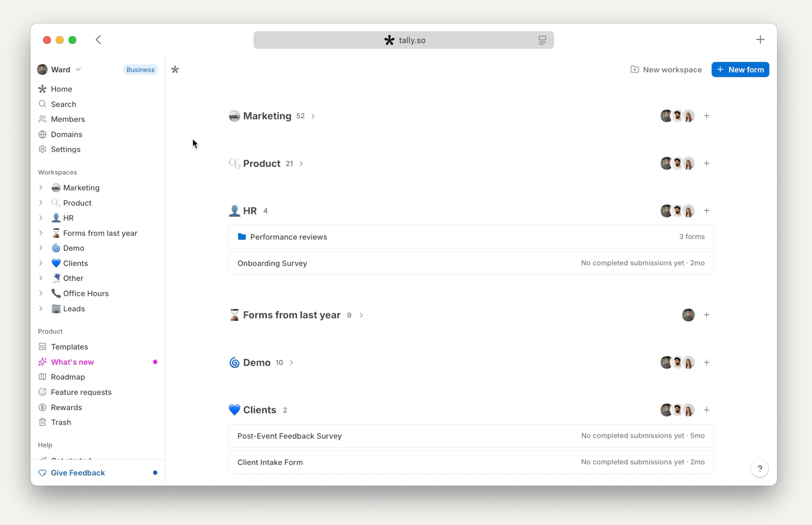
Task: Click the globe icon beside the Marketing heading
Action: [234, 116]
